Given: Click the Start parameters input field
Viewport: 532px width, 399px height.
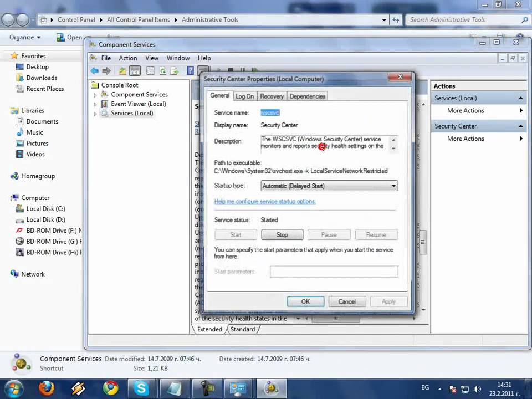Looking at the screenshot, I should pyautogui.click(x=334, y=272).
